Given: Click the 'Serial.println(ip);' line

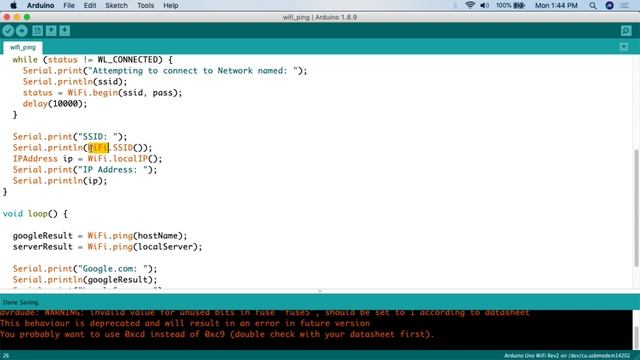Looking at the screenshot, I should point(60,181).
